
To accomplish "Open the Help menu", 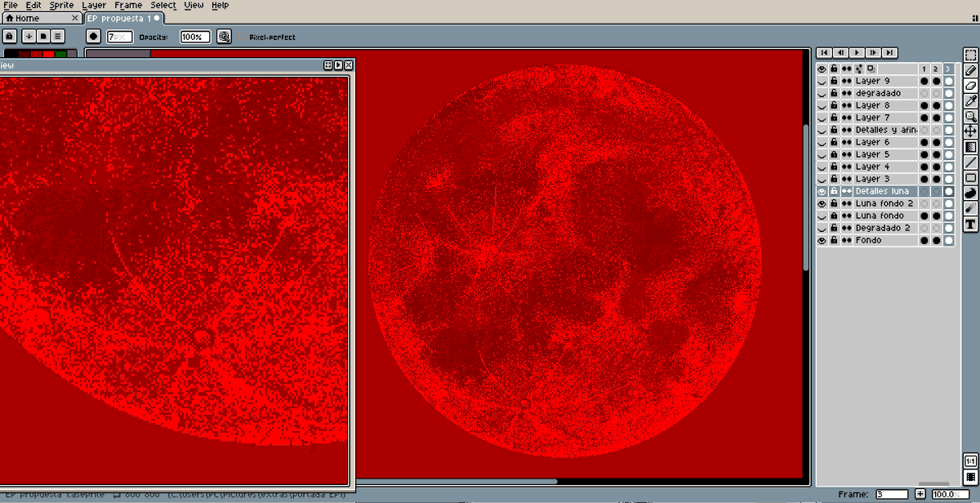I will (220, 5).
